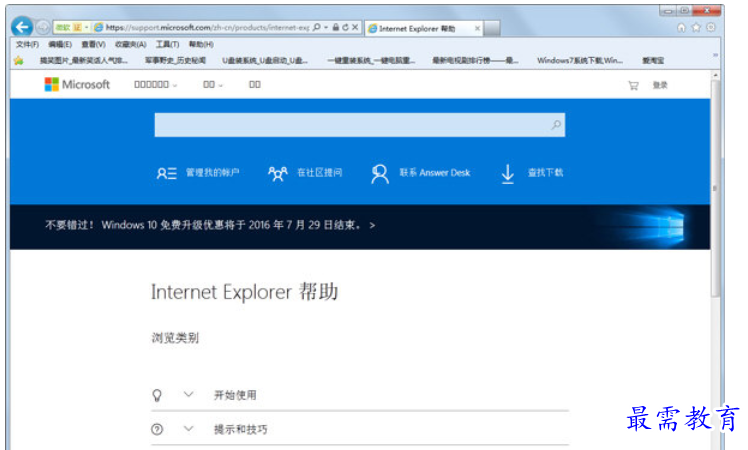Click the 提示和技巧 question mark icon

(x=157, y=429)
